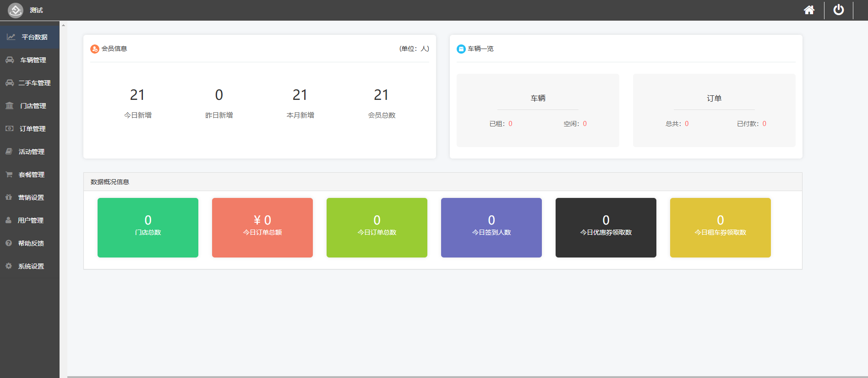This screenshot has height=378, width=868.
Task: Click the question mark icon beside 帮助反馈
Action: tap(9, 243)
